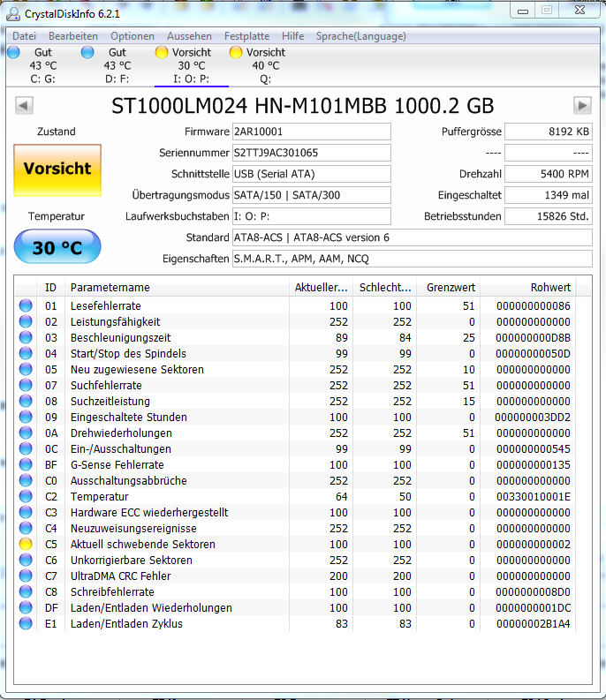
Task: Click the Laufwerksbuchstaben field I: O: P:
Action: pyautogui.click(x=312, y=216)
